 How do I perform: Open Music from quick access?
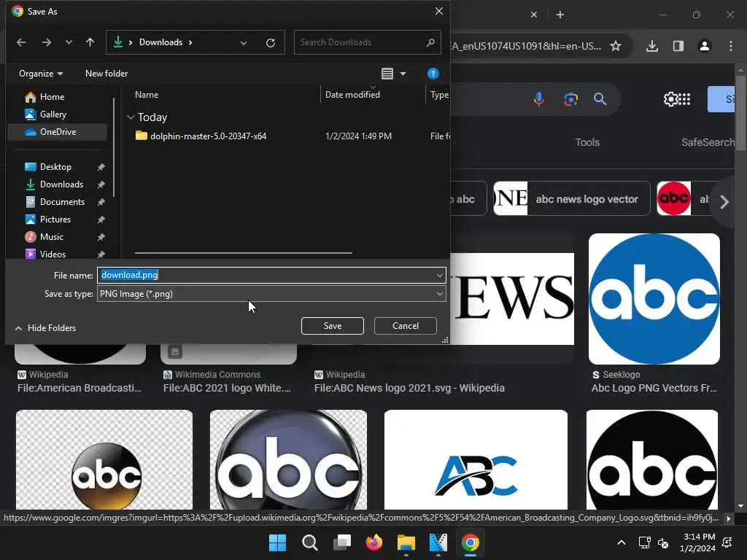coord(52,237)
